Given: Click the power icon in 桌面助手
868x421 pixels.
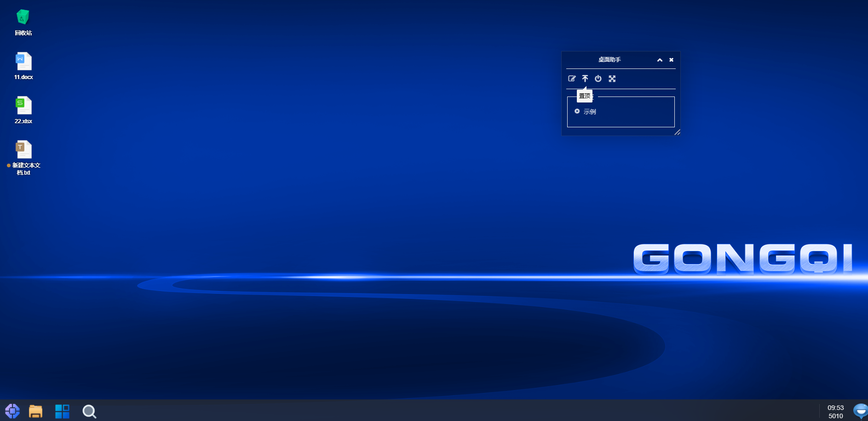Looking at the screenshot, I should pyautogui.click(x=598, y=79).
